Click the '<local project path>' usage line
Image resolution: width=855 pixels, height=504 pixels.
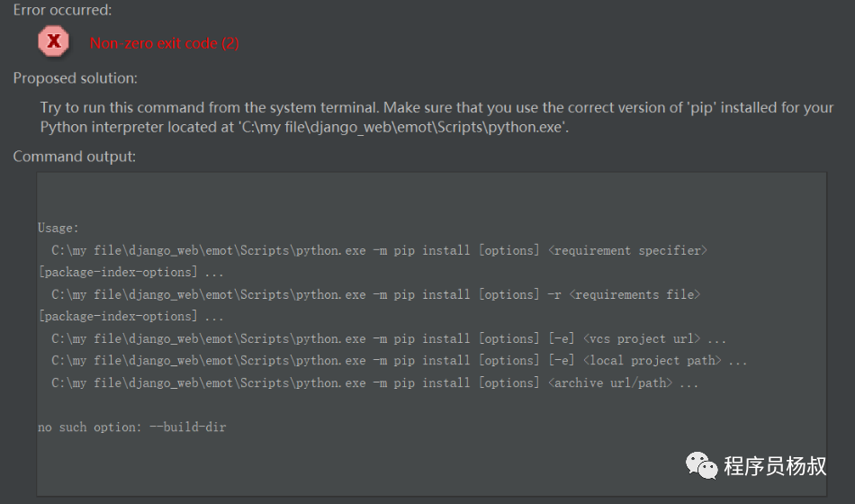pos(399,360)
